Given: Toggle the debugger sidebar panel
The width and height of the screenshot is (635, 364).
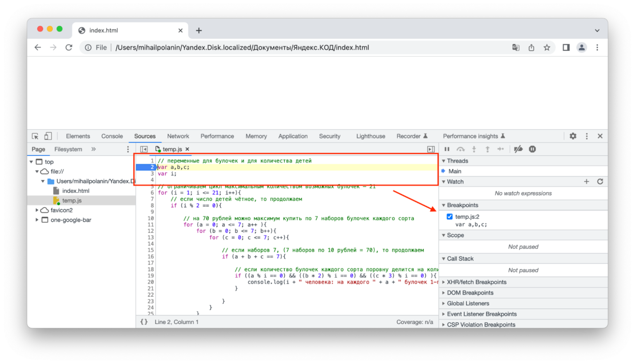Looking at the screenshot, I should coord(431,149).
